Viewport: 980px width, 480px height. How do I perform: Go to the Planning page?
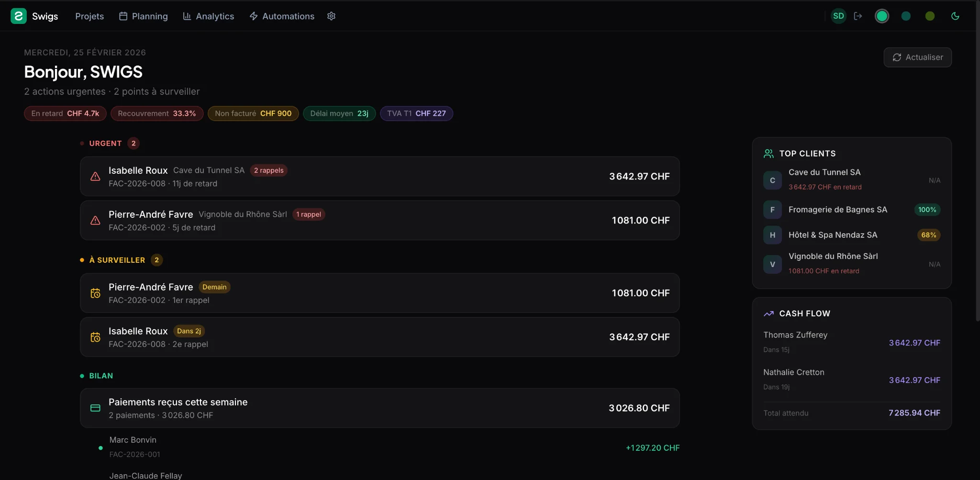click(144, 16)
